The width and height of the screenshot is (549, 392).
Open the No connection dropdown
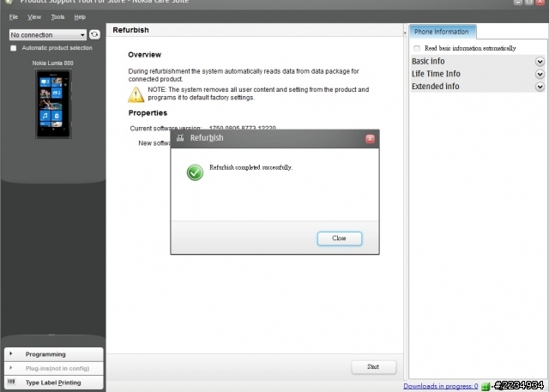[x=48, y=34]
